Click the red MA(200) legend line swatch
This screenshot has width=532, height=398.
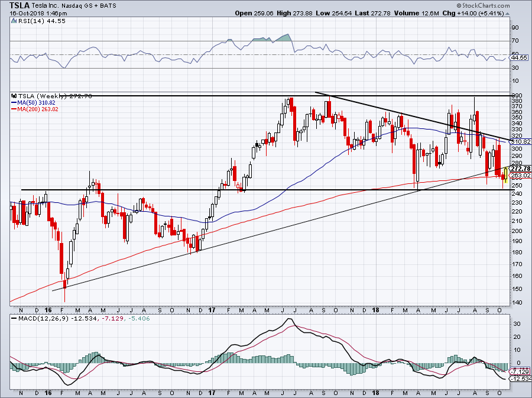click(x=14, y=109)
